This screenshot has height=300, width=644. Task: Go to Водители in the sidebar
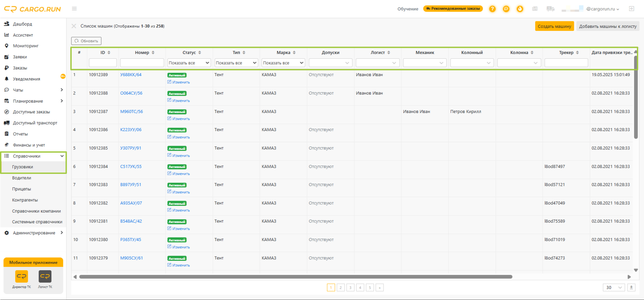pyautogui.click(x=22, y=178)
